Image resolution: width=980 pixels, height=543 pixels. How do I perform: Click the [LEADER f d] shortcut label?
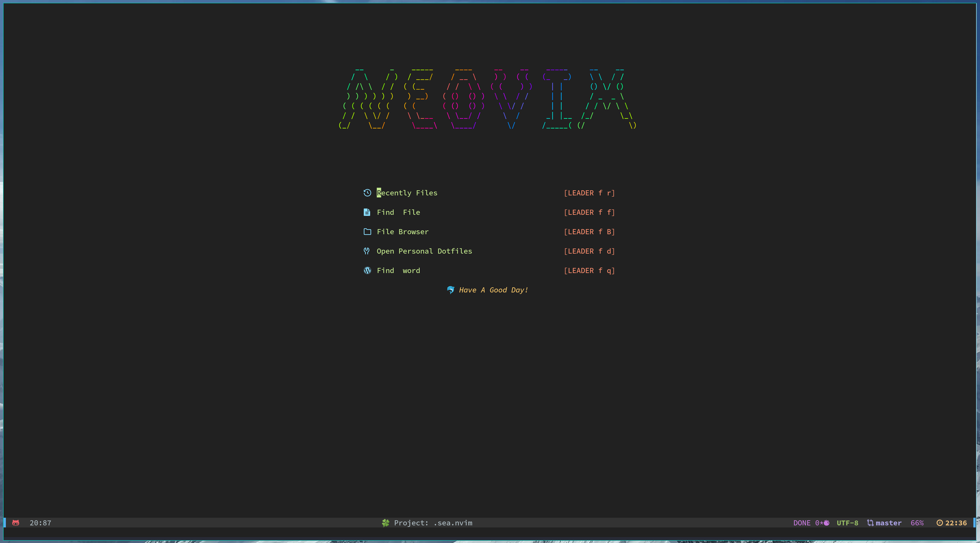tap(589, 251)
